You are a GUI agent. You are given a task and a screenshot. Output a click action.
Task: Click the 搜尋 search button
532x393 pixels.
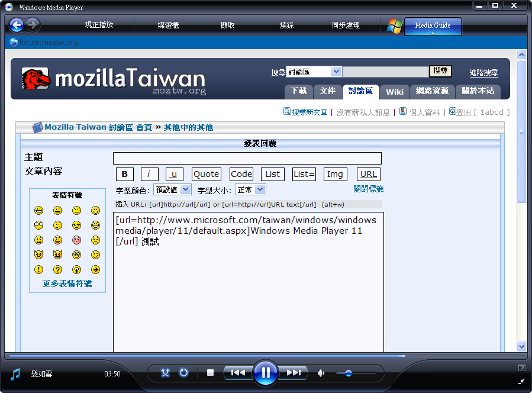coord(440,71)
